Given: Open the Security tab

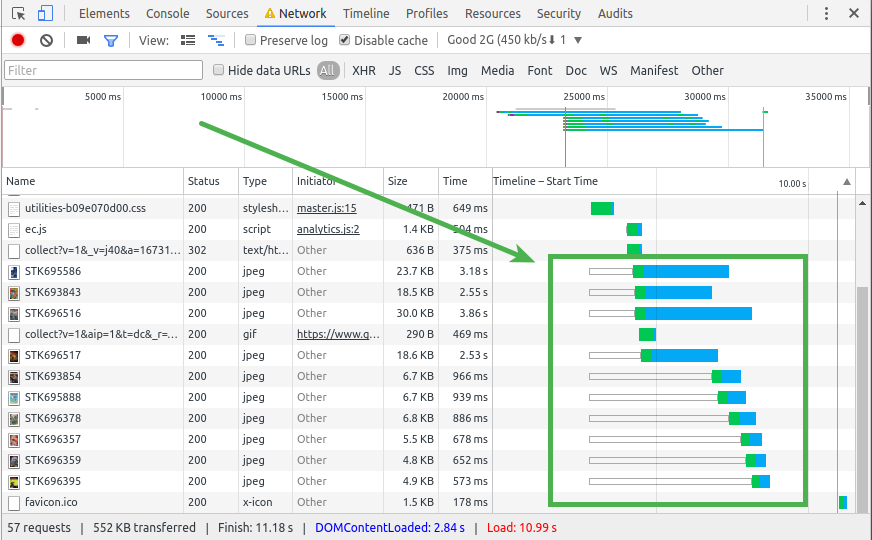Looking at the screenshot, I should [x=558, y=14].
